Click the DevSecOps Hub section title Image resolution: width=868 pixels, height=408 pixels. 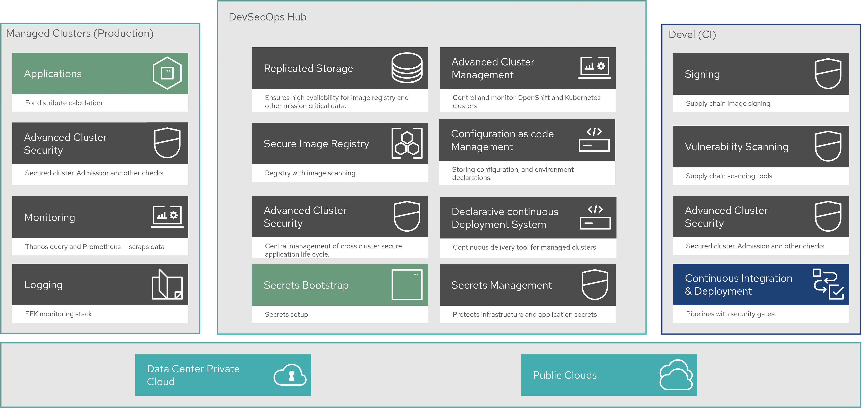click(267, 17)
